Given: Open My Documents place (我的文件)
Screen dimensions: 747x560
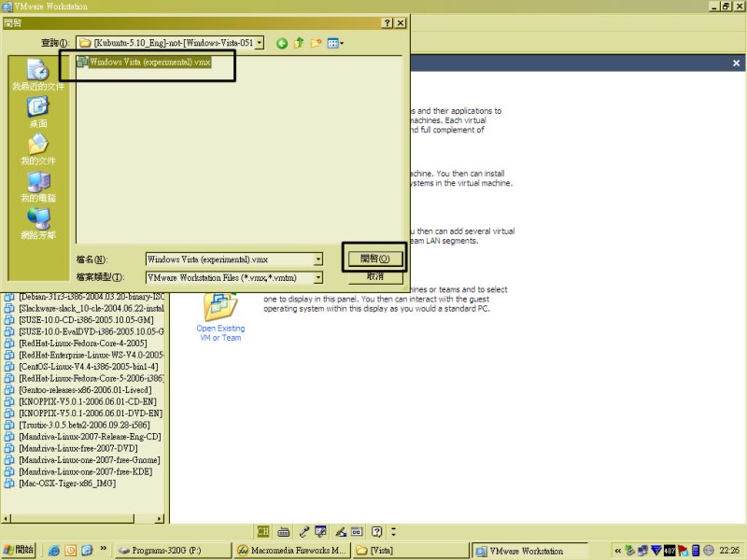Looking at the screenshot, I should (x=38, y=149).
